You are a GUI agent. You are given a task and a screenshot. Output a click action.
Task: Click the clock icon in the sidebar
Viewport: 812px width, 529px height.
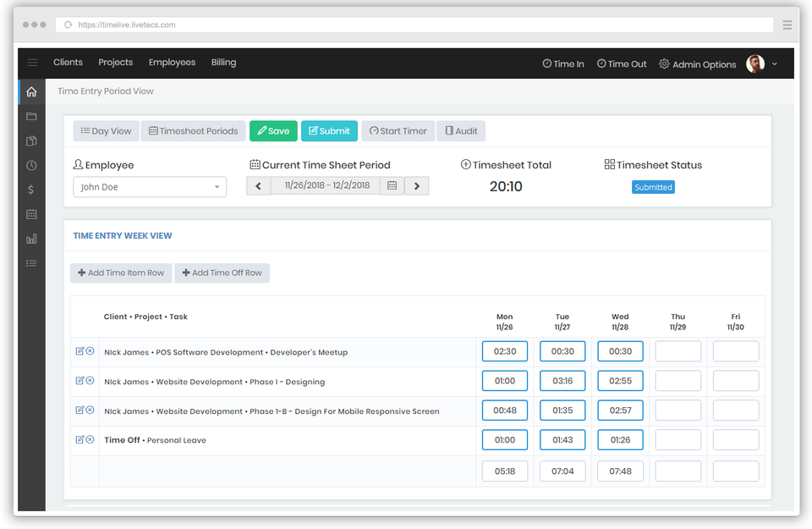tap(31, 166)
